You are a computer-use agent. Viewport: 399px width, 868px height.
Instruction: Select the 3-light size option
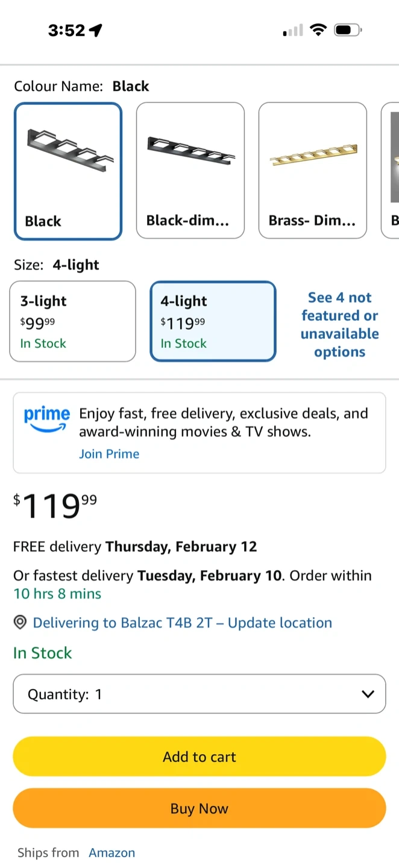click(x=73, y=321)
